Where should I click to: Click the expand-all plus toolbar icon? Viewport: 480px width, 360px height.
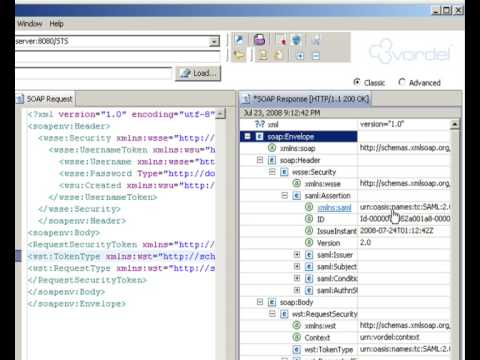click(x=300, y=56)
